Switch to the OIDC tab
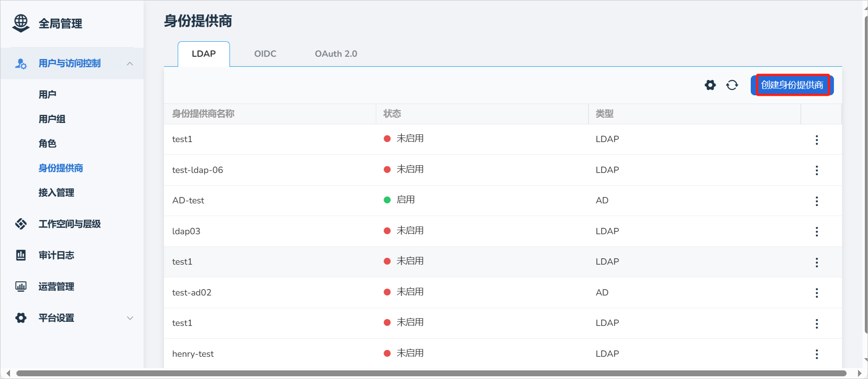Image resolution: width=868 pixels, height=379 pixels. [265, 54]
